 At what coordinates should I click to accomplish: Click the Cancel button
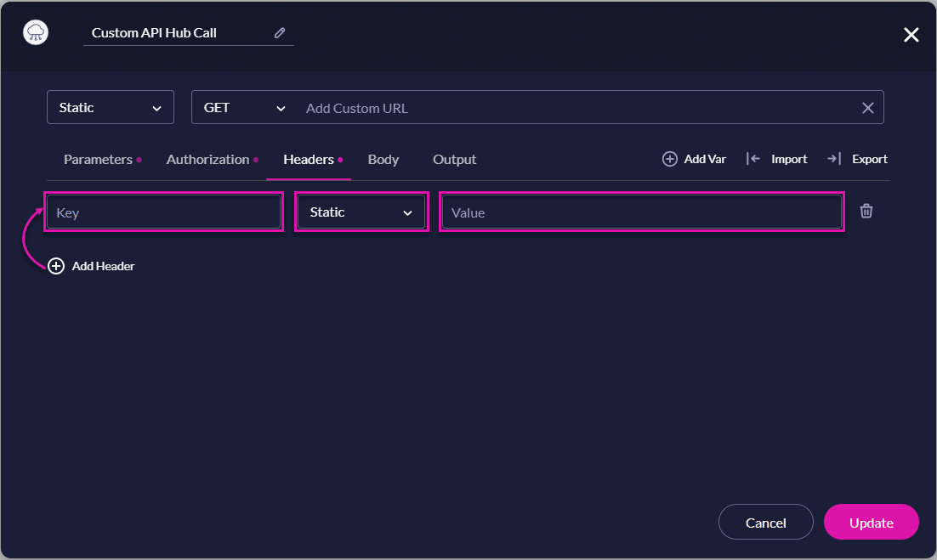click(765, 522)
